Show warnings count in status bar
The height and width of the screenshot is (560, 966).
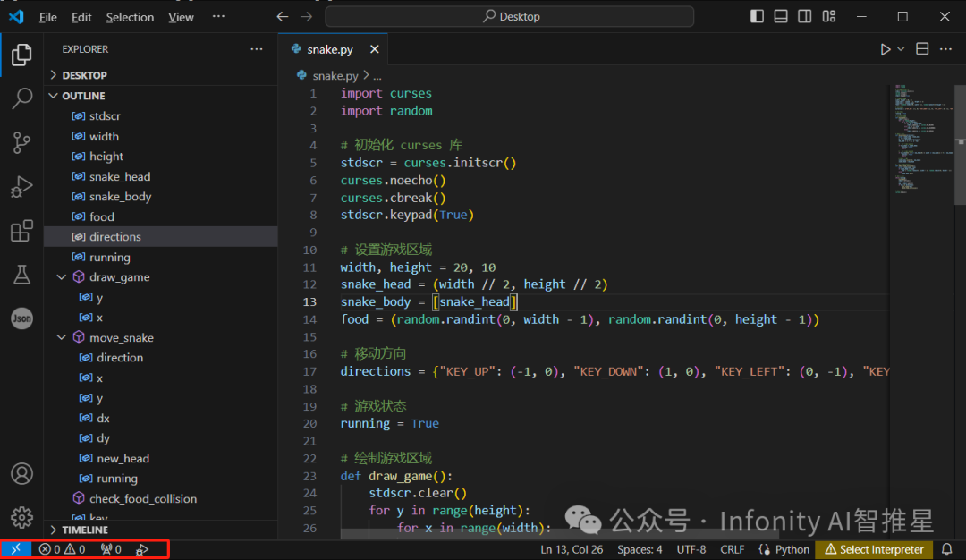[75, 549]
